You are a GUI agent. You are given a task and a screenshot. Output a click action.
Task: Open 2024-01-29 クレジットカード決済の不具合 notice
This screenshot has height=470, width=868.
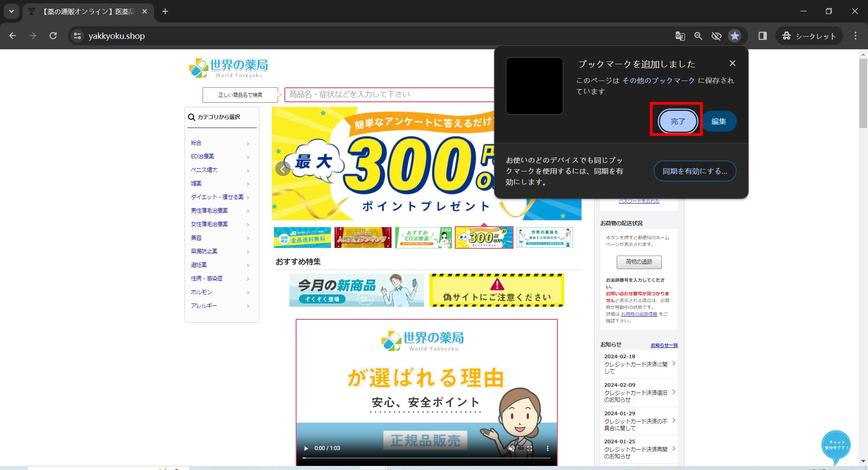639,421
